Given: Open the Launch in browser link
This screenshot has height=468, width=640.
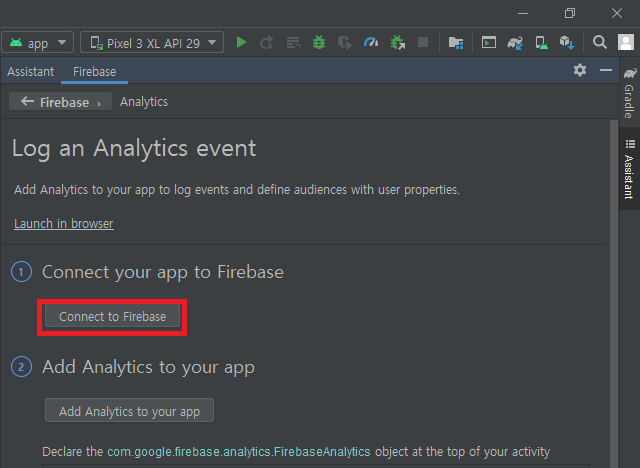Looking at the screenshot, I should click(x=64, y=224).
